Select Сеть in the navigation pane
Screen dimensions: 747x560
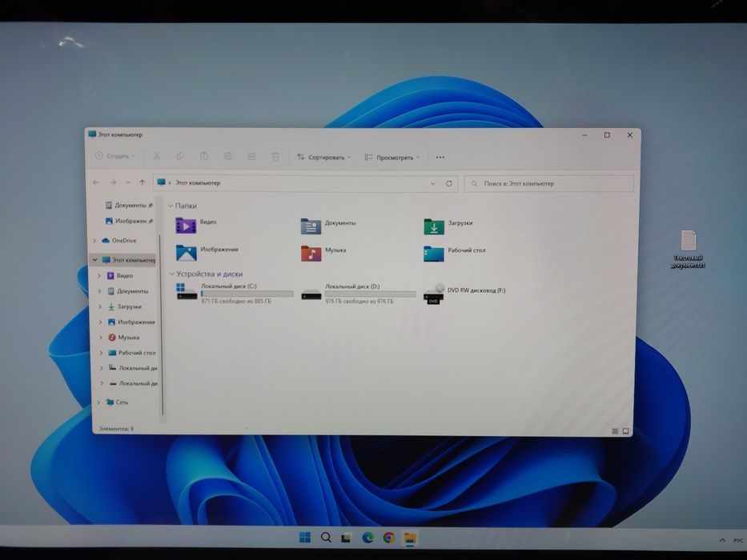pyautogui.click(x=117, y=402)
